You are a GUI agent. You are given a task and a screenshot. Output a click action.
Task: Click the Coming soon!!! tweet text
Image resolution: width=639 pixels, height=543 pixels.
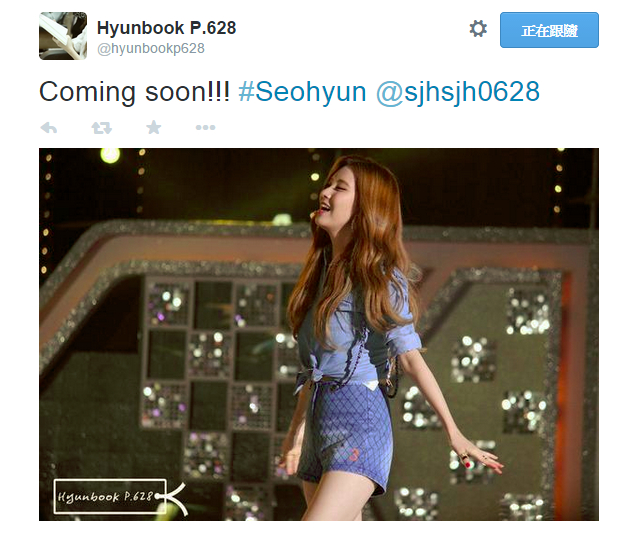pos(134,92)
